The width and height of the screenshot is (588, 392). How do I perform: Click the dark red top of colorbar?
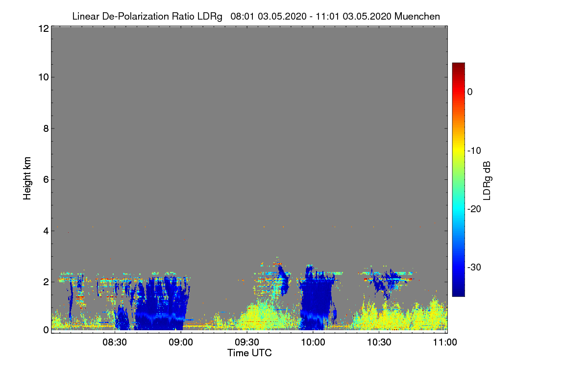[458, 65]
